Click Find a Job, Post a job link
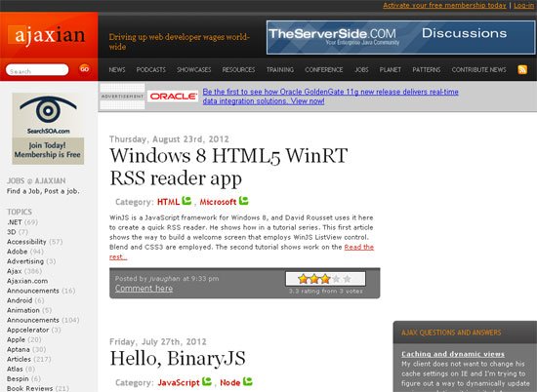The image size is (537, 392). click(x=43, y=191)
